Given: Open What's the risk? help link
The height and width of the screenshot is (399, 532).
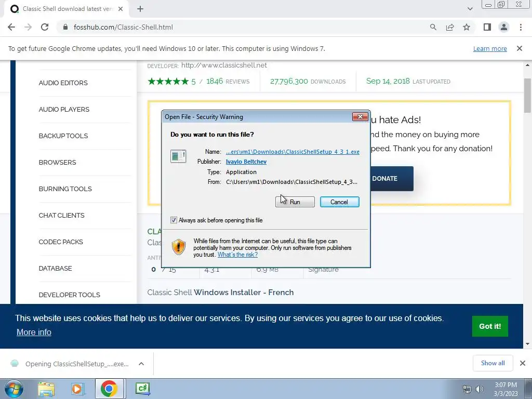Looking at the screenshot, I should click(237, 255).
